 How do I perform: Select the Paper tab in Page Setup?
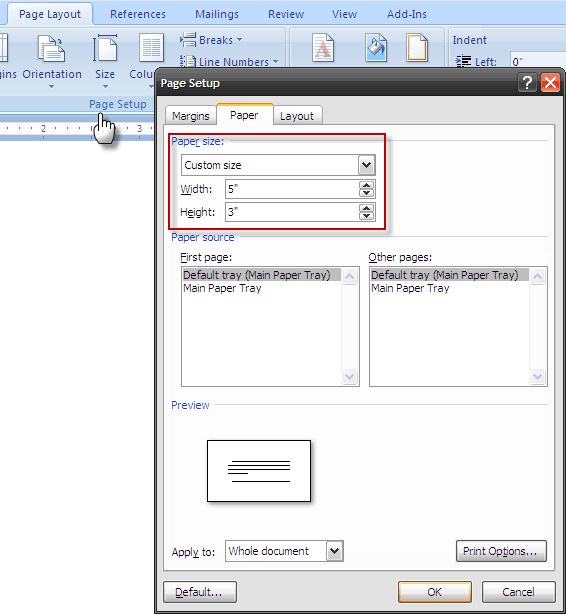(x=244, y=115)
